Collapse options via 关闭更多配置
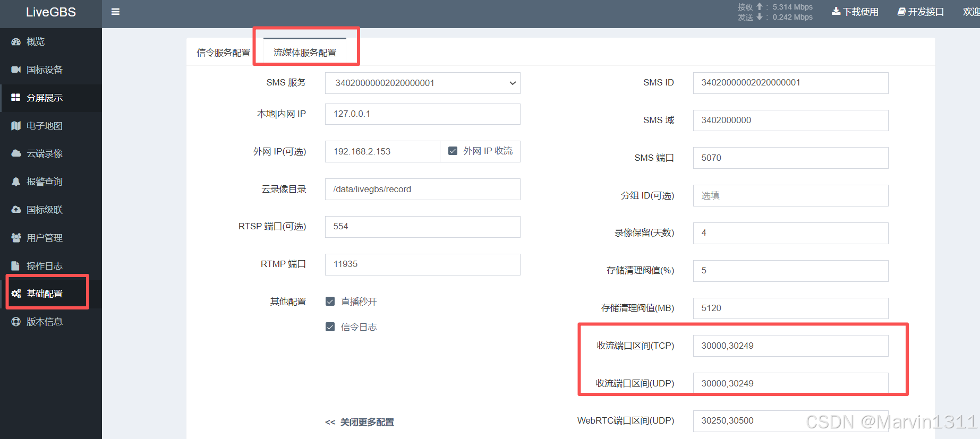 (360, 422)
